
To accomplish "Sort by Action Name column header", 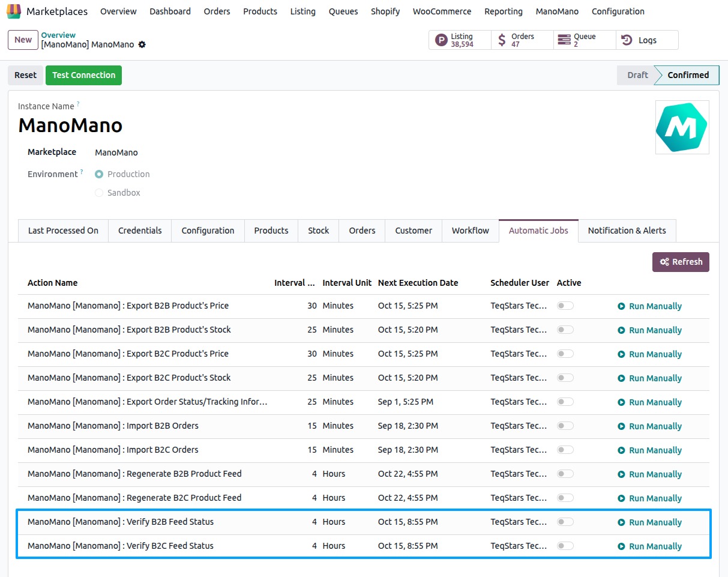I will [x=53, y=283].
